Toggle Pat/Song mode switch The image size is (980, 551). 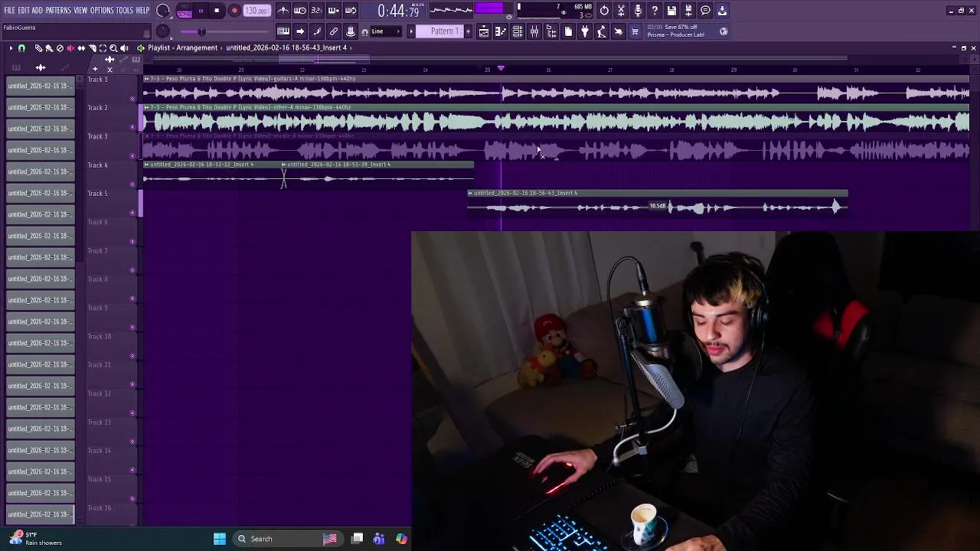point(185,11)
